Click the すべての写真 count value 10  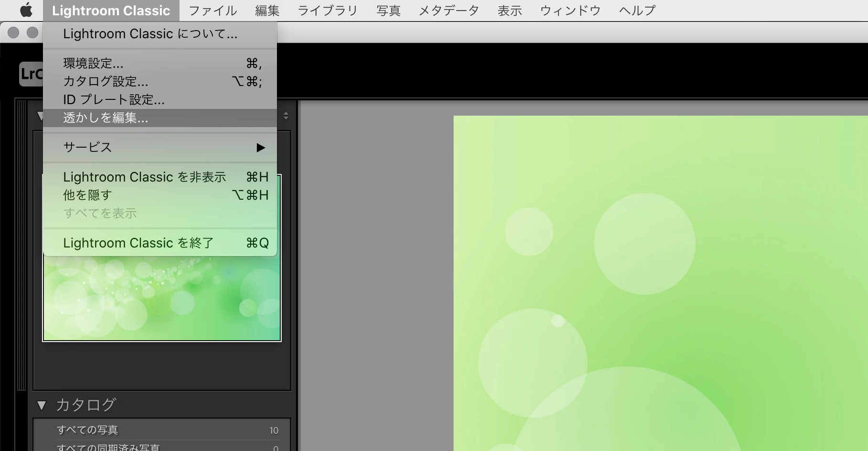coord(274,430)
